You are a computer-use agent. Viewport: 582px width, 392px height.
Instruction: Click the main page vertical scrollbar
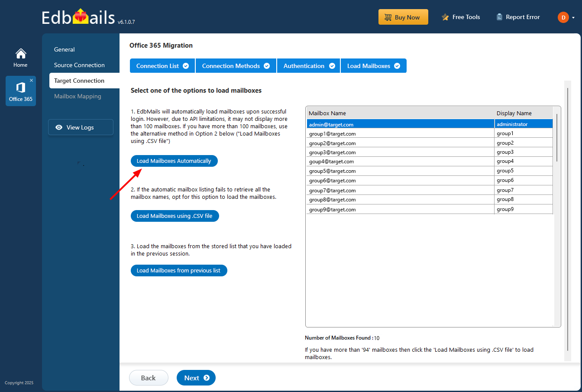point(568,219)
